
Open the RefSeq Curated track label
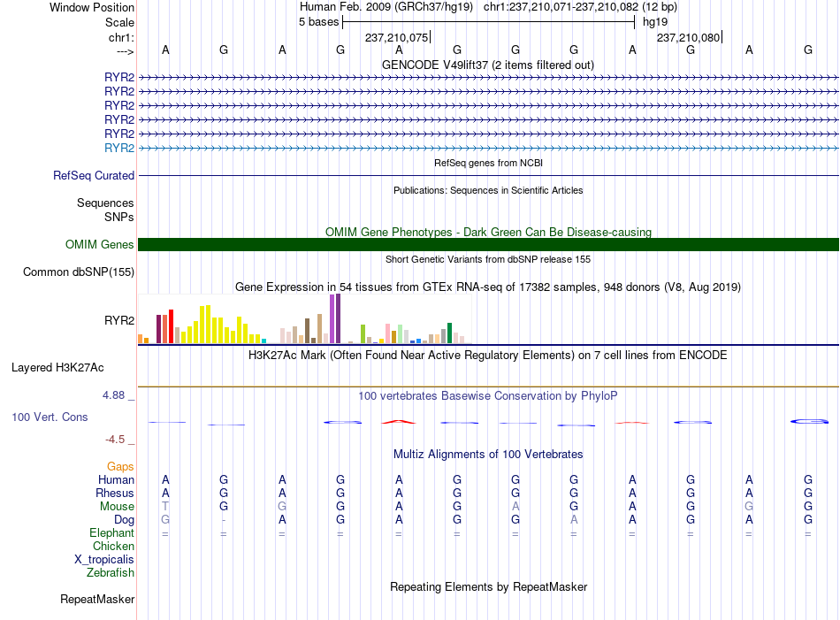94,175
